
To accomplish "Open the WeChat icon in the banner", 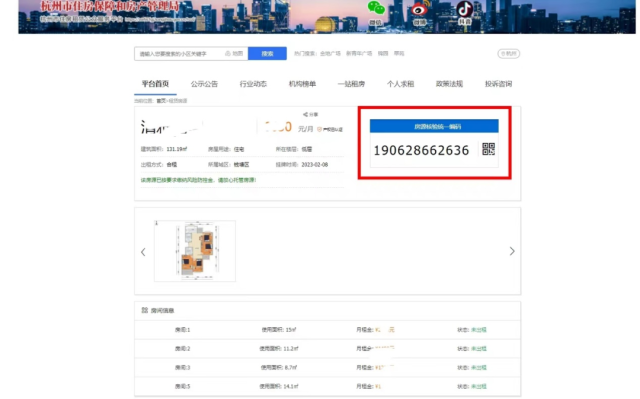I will pyautogui.click(x=376, y=8).
